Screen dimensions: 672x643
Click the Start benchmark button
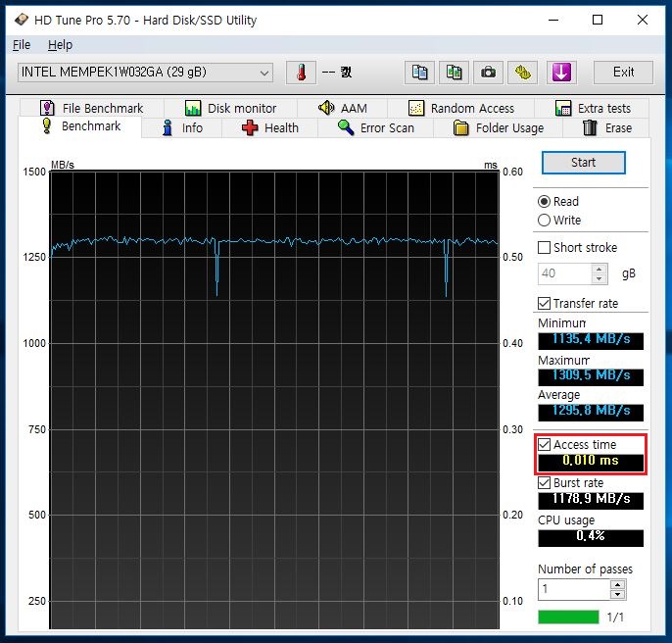pos(583,163)
